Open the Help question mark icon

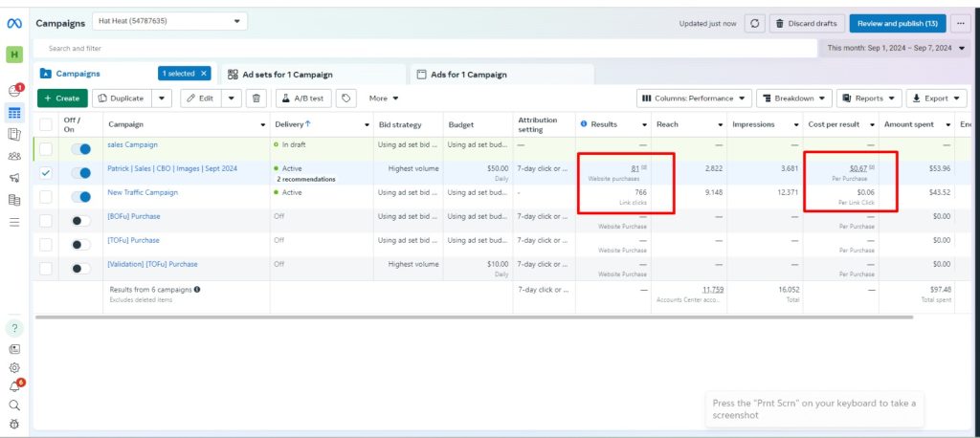pyautogui.click(x=14, y=328)
